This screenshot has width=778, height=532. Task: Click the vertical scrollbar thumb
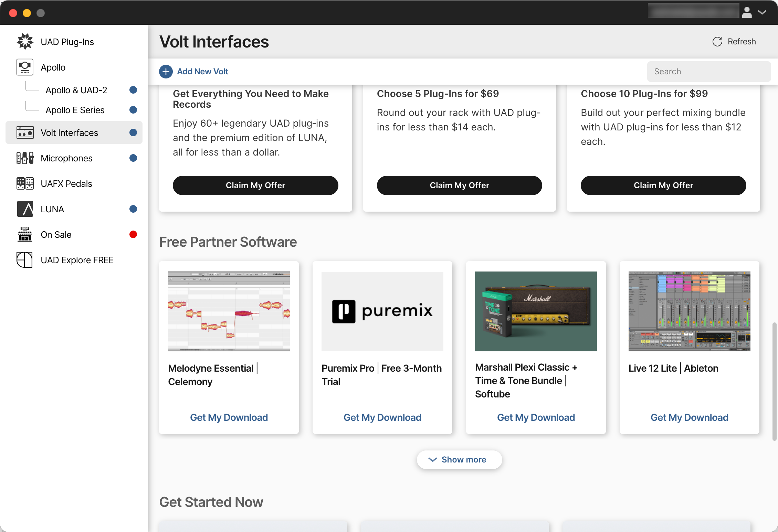(x=774, y=382)
